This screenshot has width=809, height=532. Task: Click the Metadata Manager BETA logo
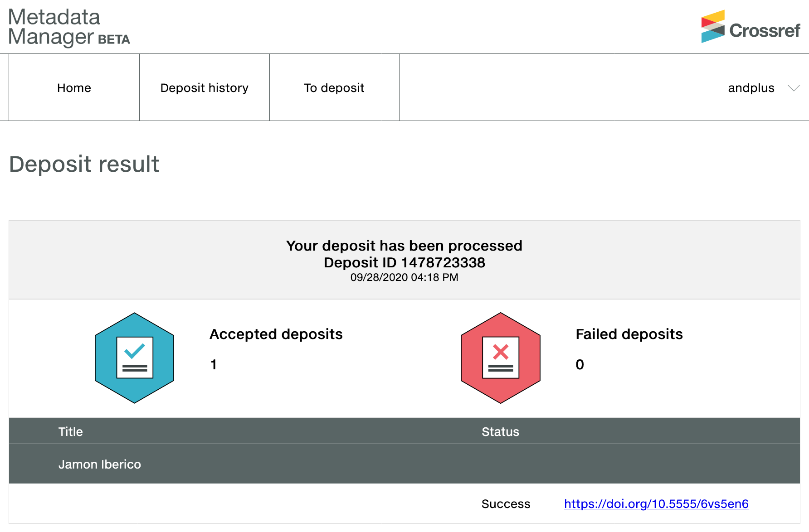[69, 27]
